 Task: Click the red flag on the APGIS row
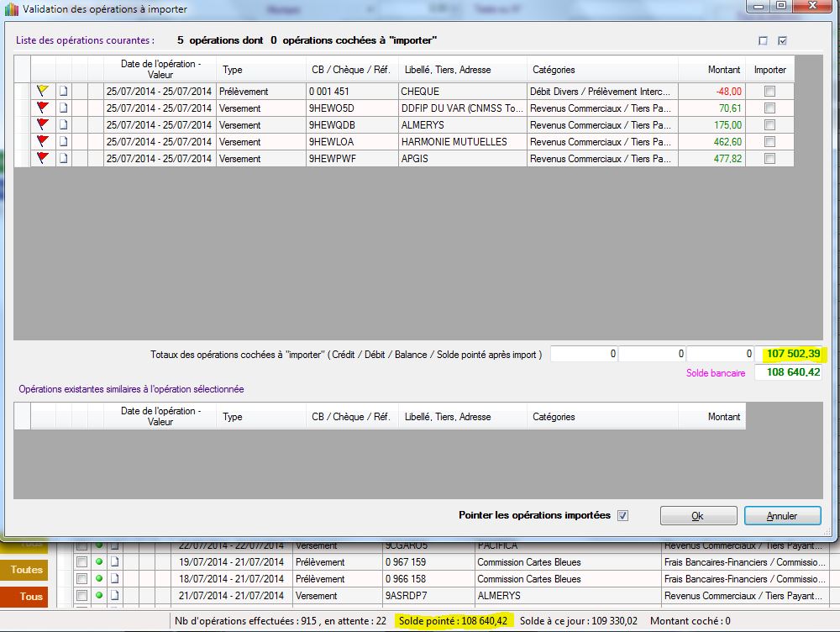point(43,158)
